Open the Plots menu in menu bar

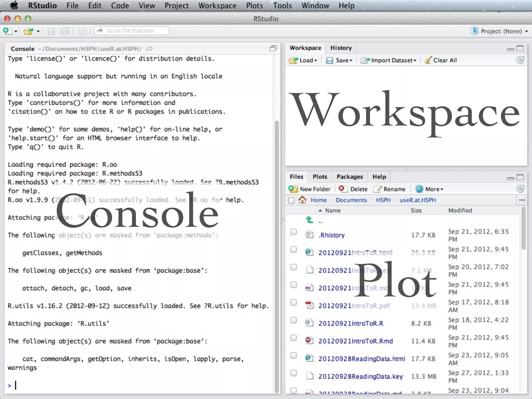click(x=254, y=5)
